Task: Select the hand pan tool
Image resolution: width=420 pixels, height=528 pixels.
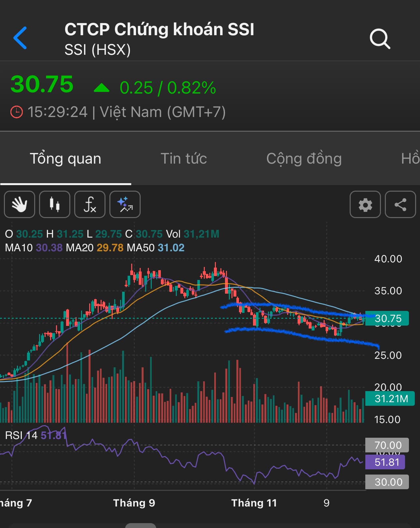Action: [20, 204]
